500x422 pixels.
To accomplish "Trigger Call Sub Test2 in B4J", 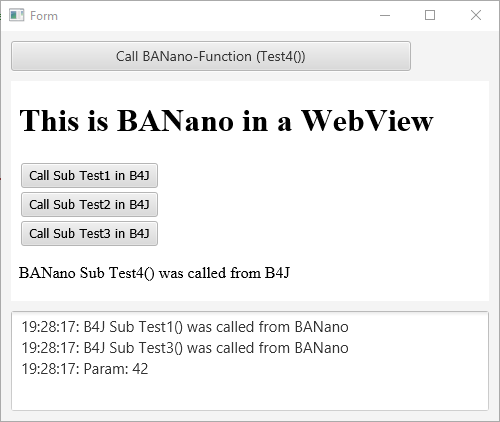I will tap(89, 204).
